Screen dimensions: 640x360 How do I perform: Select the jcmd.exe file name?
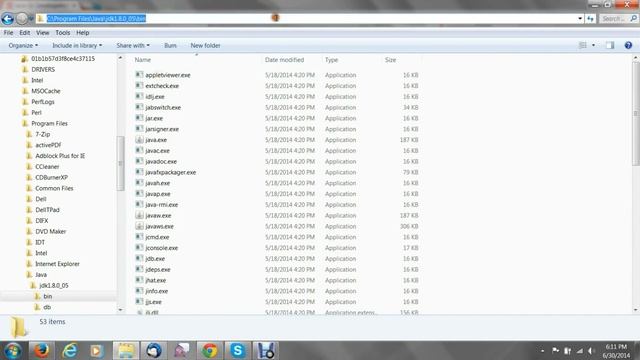[x=157, y=237]
